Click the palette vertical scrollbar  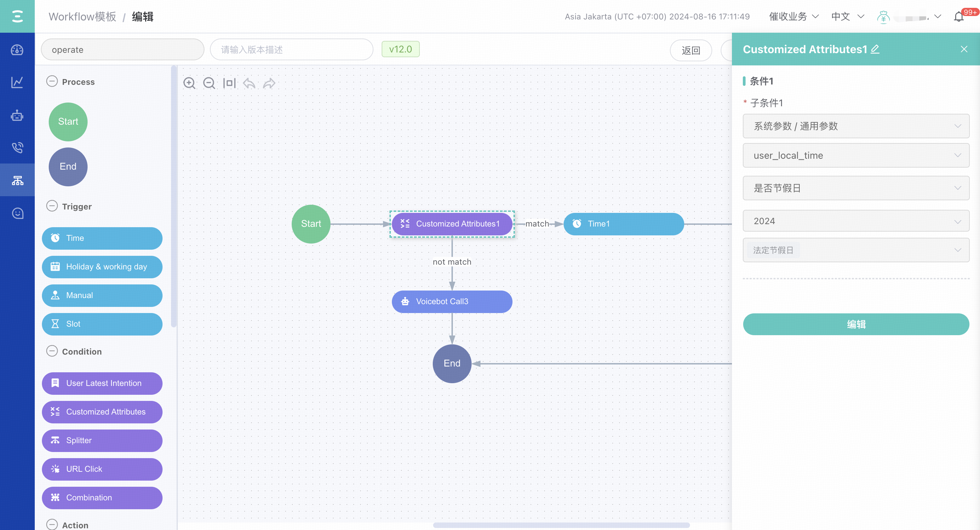(x=174, y=196)
